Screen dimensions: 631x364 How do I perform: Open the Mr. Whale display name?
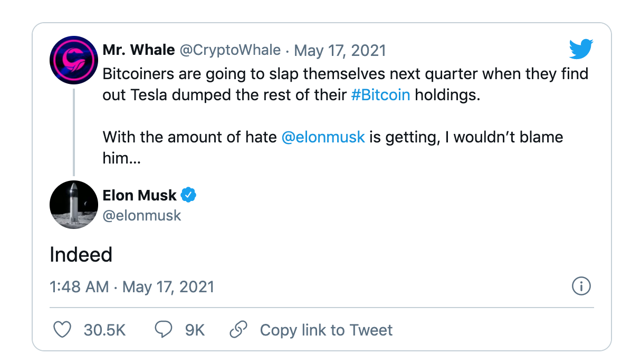point(139,50)
